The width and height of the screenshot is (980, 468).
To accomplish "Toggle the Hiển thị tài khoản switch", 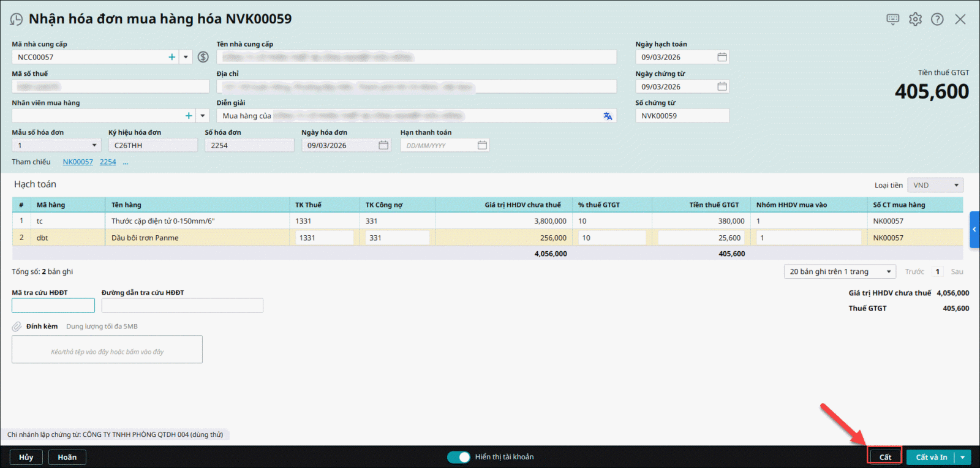I will click(459, 457).
